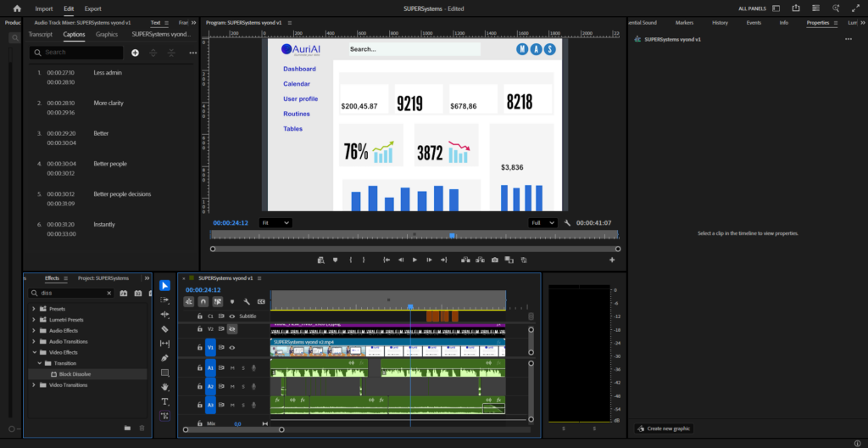Step forward one frame

(x=429, y=260)
